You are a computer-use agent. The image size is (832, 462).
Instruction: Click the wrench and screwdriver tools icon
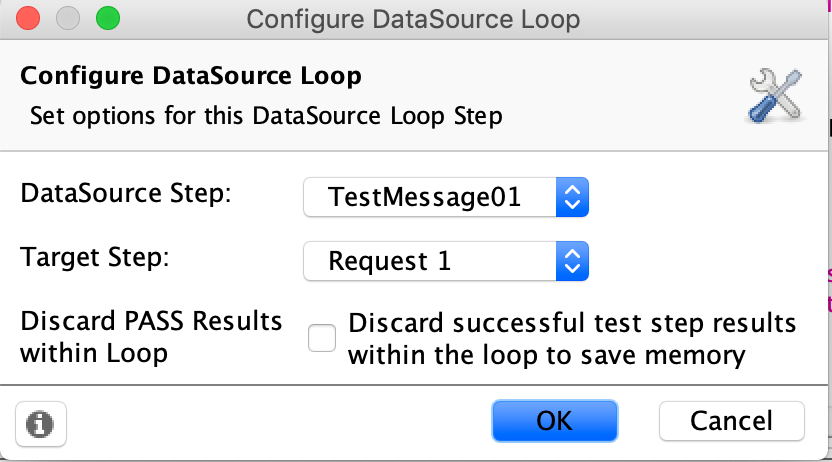click(776, 96)
